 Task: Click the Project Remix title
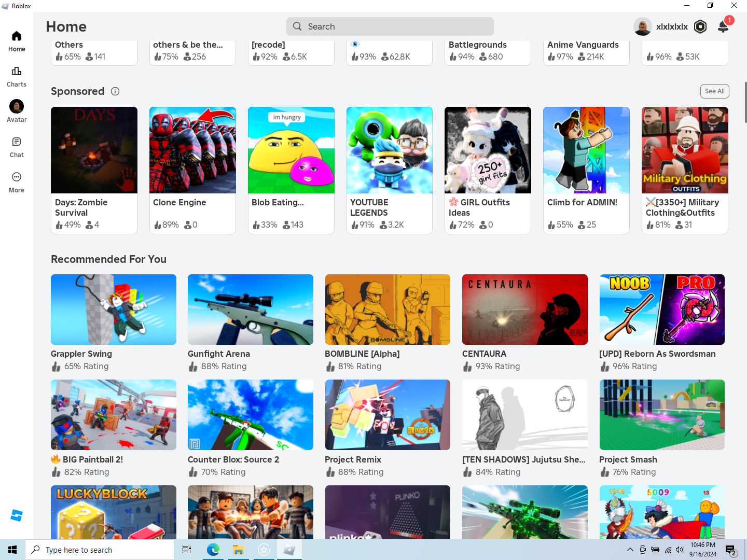click(x=353, y=459)
